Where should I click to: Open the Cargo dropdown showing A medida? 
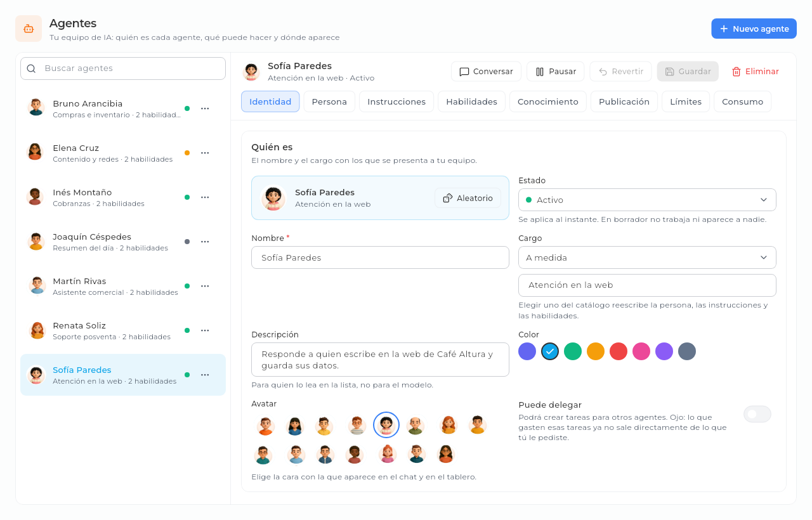[647, 257]
